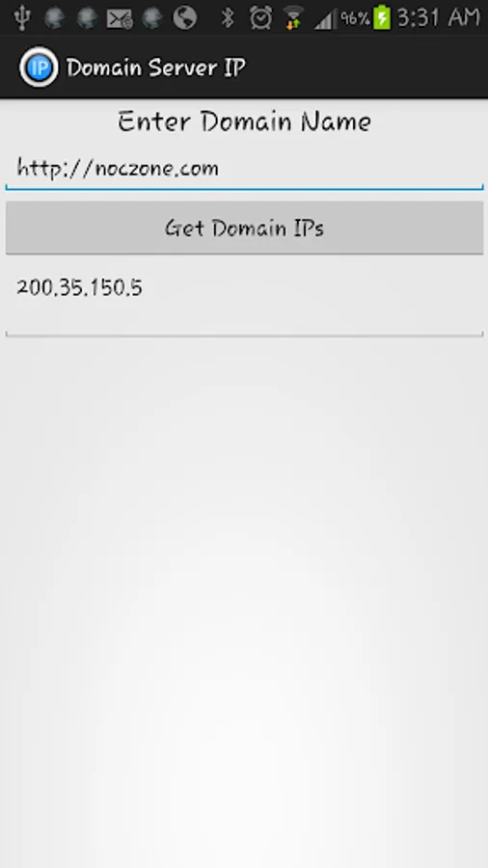
Task: Tap the third dark globe notification icon
Action: click(x=152, y=17)
